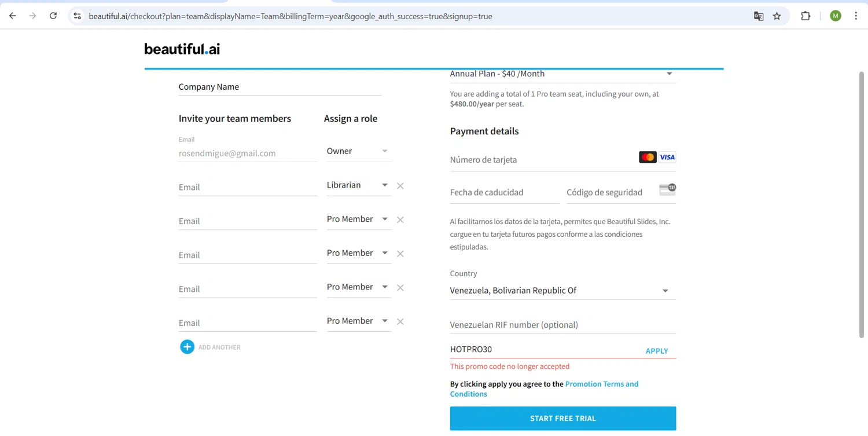Go back using browser back arrow

[x=13, y=16]
